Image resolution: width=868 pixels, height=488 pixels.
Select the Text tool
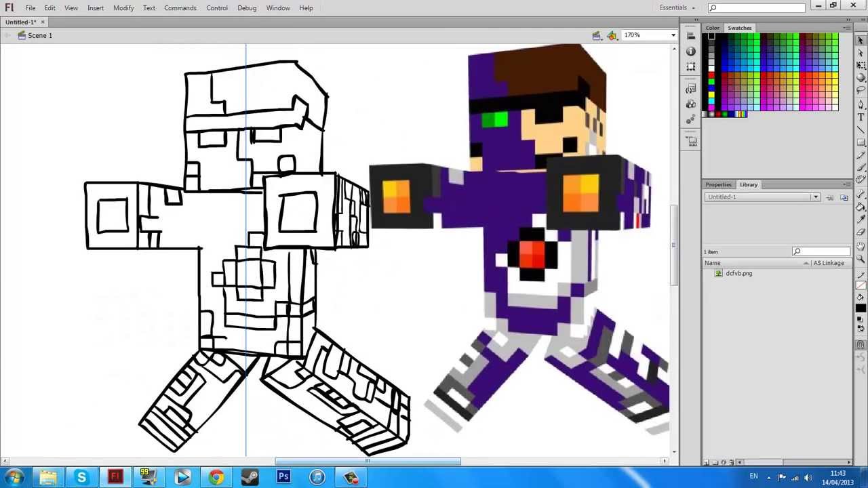pyautogui.click(x=861, y=117)
